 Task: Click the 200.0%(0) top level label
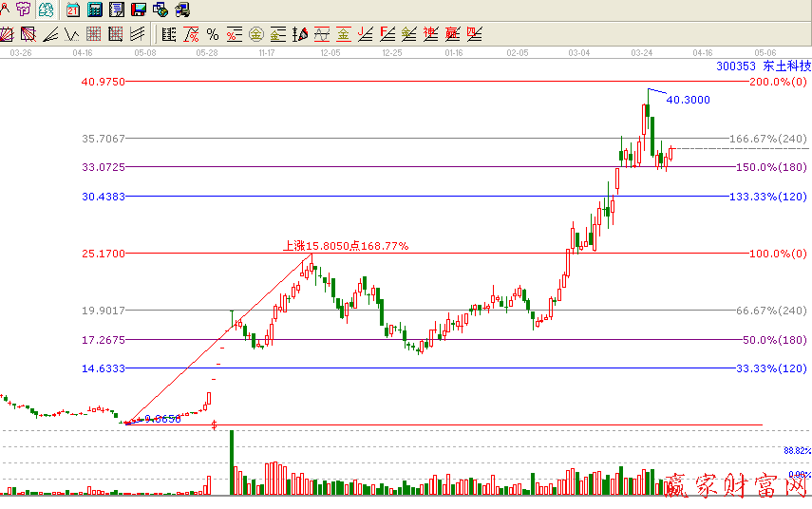click(778, 82)
